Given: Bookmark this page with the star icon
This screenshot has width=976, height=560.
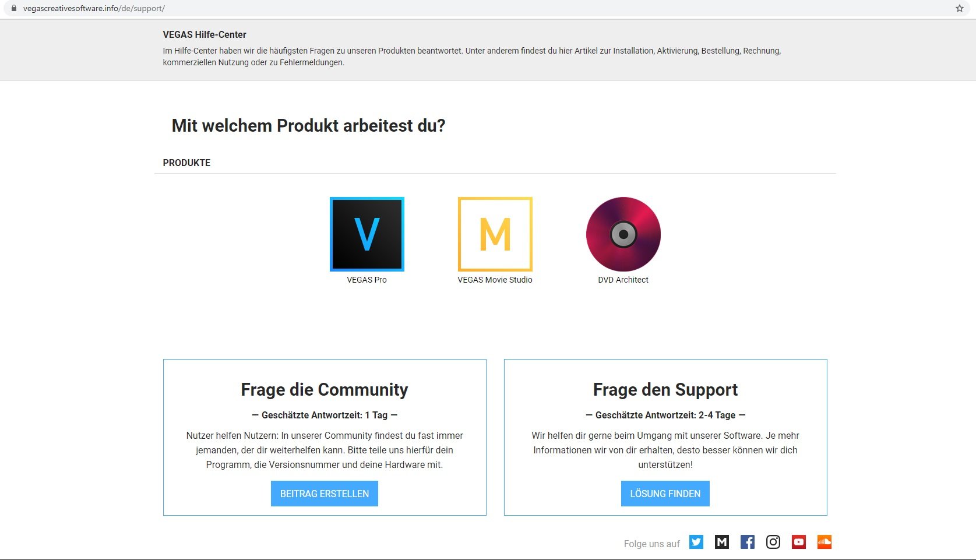Looking at the screenshot, I should 959,8.
